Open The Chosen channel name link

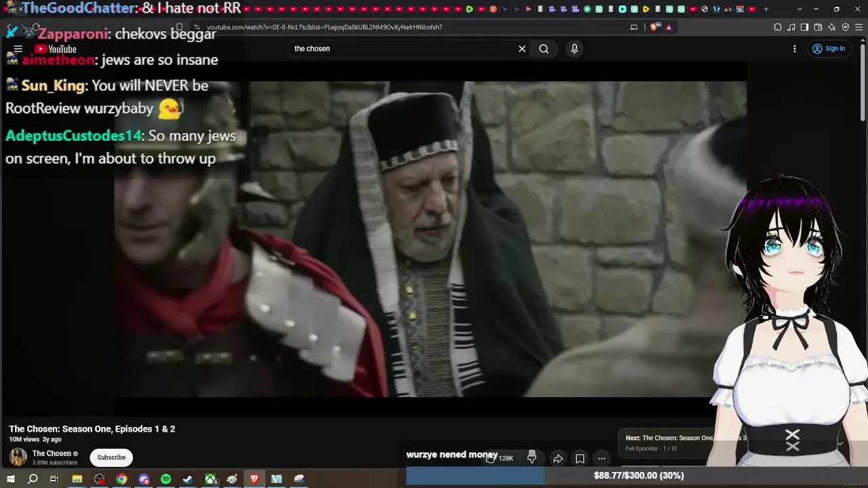(52, 453)
